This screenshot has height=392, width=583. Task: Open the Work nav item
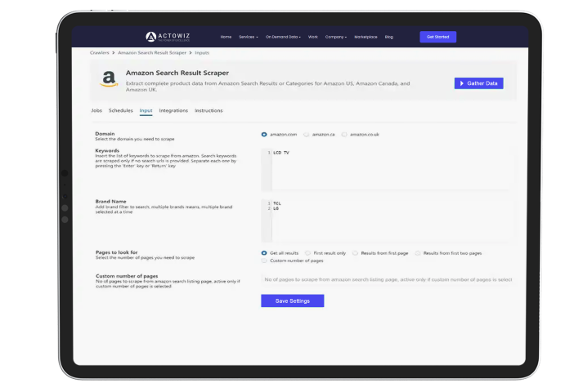(x=312, y=37)
